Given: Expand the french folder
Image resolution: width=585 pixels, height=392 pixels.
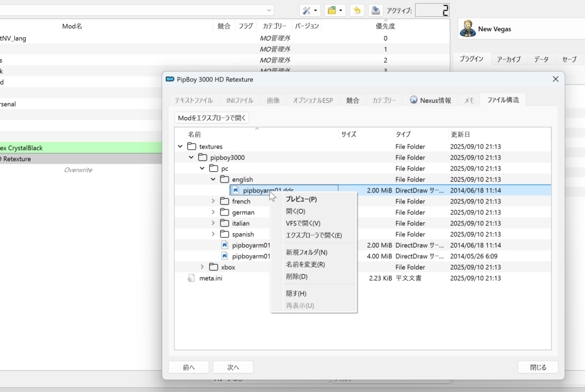Looking at the screenshot, I should (214, 201).
